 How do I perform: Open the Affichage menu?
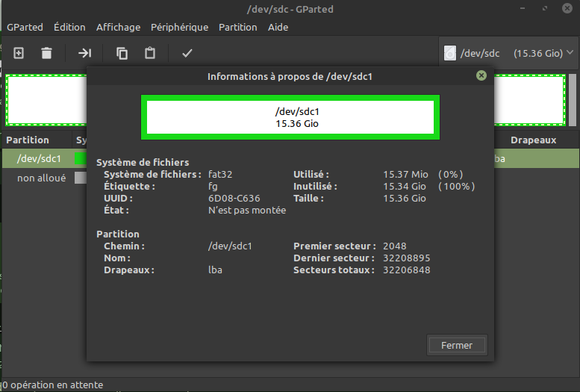118,27
